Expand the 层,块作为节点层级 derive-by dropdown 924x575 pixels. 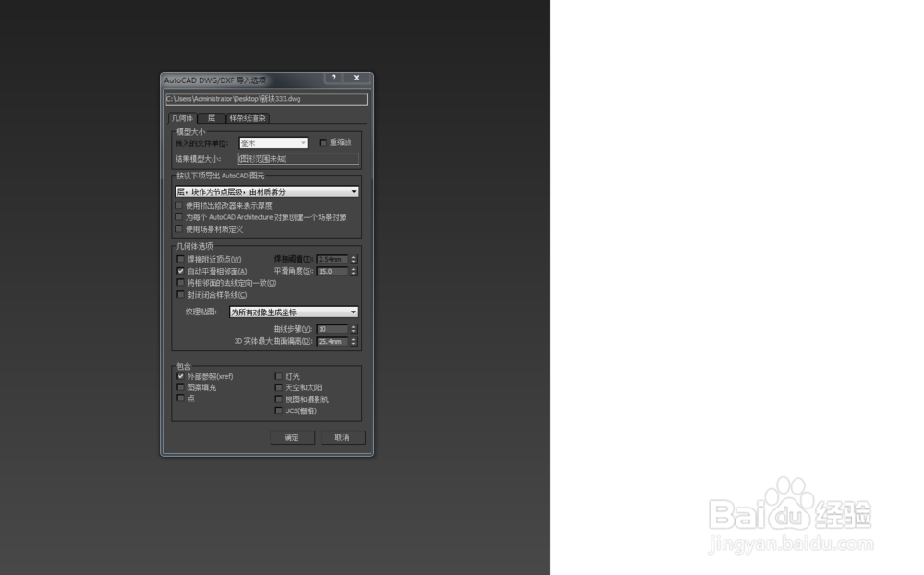tap(266, 191)
